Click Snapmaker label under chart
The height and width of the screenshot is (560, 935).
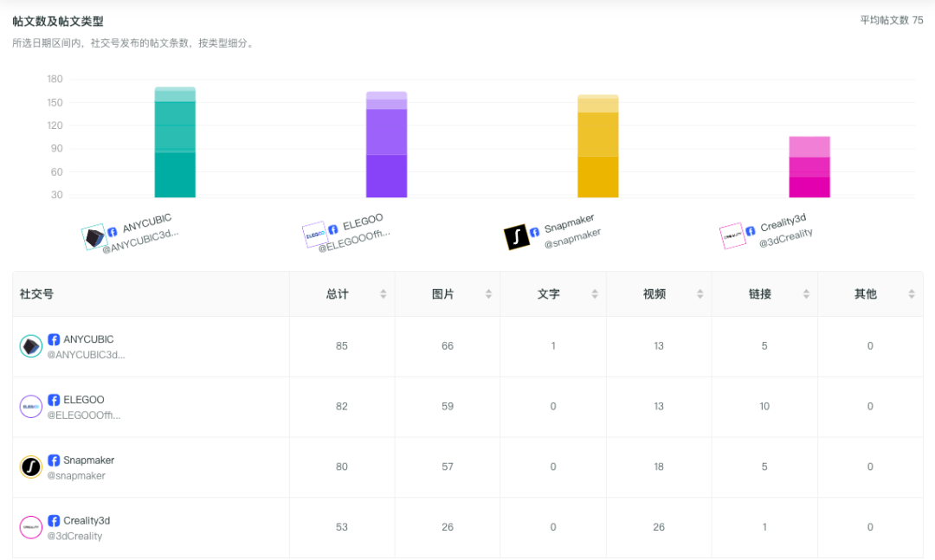(x=570, y=223)
